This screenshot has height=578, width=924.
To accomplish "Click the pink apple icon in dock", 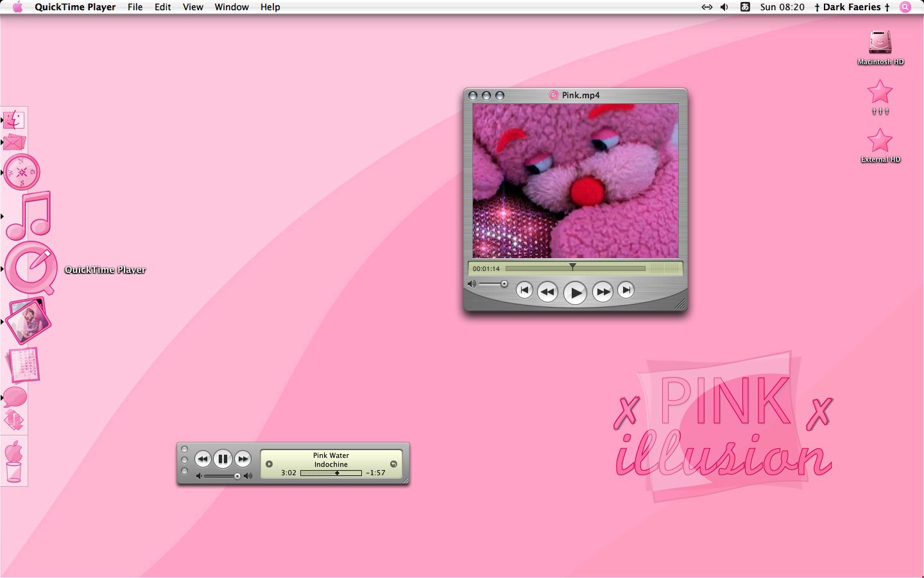I will pos(13,451).
